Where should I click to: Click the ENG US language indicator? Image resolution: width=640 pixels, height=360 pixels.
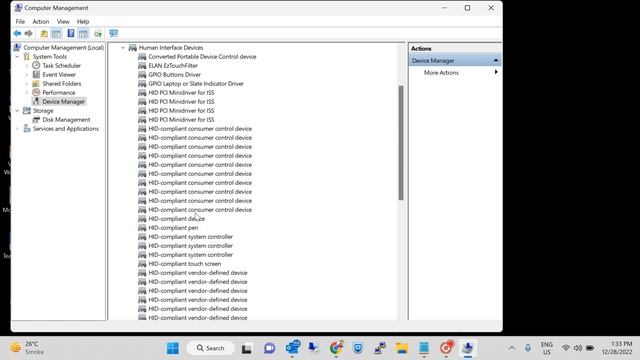[x=547, y=348]
